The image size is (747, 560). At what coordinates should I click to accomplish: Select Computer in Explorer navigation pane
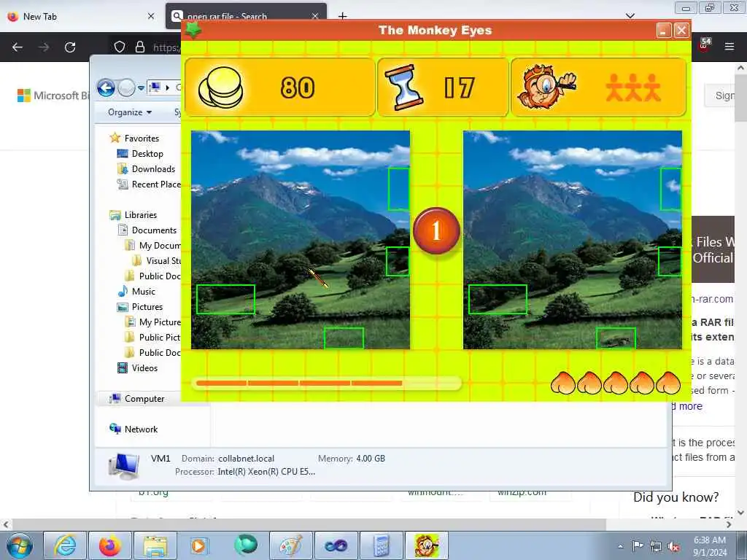click(144, 399)
